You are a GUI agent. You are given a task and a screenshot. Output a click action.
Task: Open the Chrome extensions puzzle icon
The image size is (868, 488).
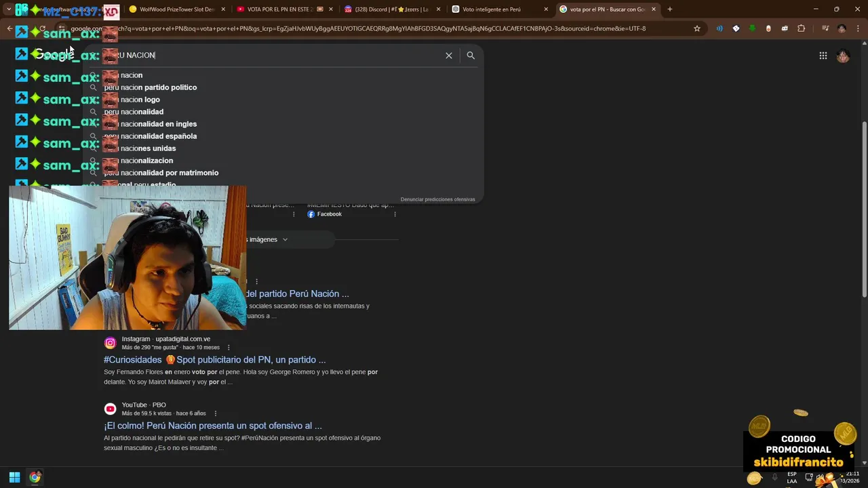click(801, 28)
